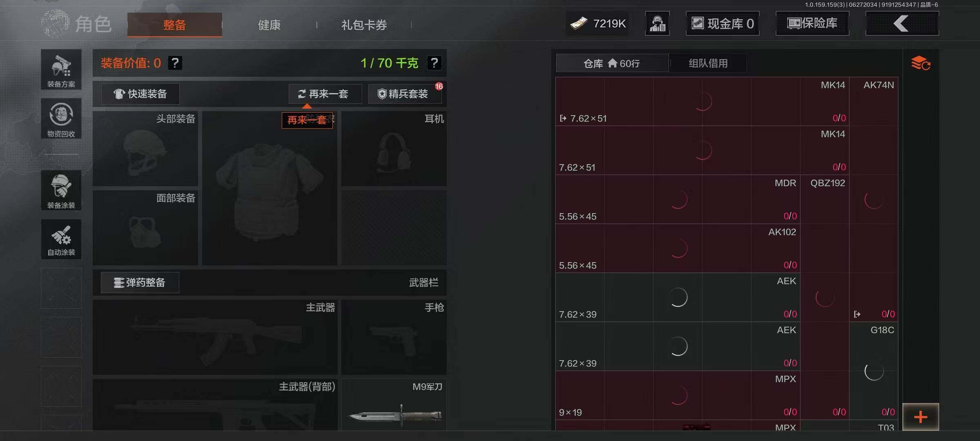Switch to the 健康 tab
Viewport: 980px width, 441px height.
click(x=269, y=25)
